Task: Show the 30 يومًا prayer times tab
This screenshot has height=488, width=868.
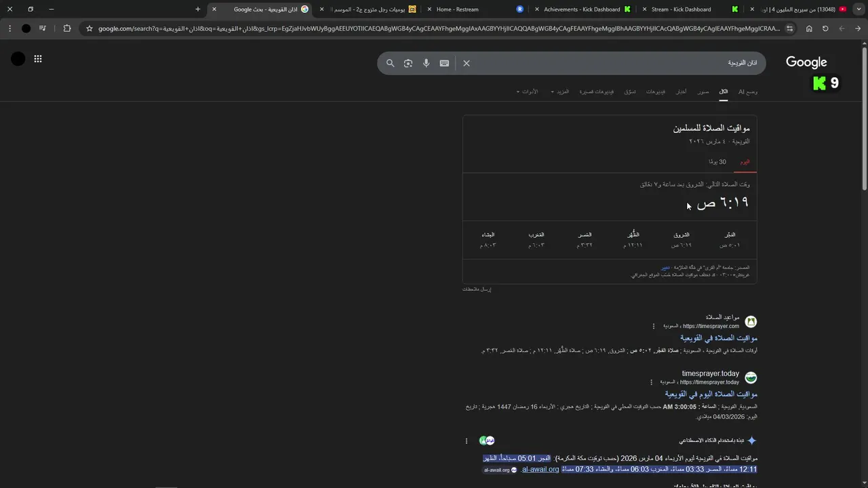Action: point(717,162)
